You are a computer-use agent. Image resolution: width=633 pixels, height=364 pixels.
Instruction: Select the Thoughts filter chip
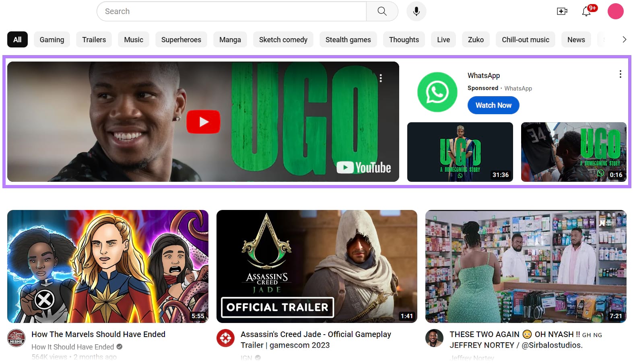pos(404,39)
